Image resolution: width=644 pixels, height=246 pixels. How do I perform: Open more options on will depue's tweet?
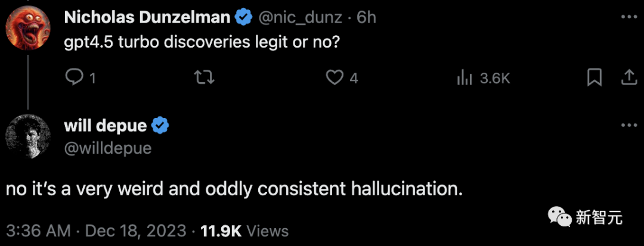[629, 125]
